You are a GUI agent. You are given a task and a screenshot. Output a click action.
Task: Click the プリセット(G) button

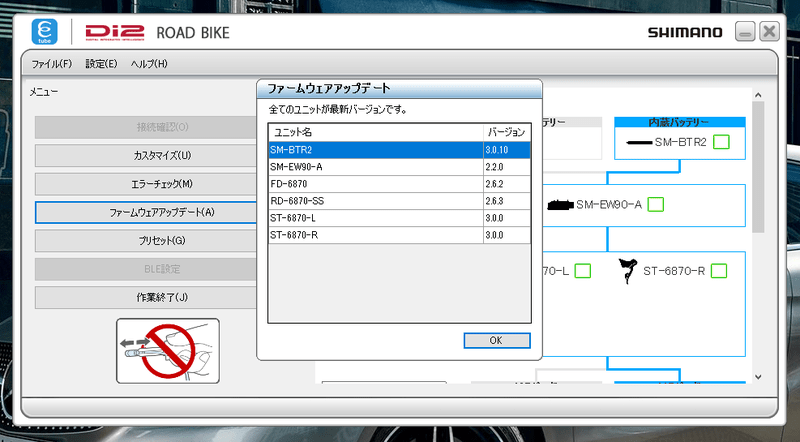click(x=146, y=240)
